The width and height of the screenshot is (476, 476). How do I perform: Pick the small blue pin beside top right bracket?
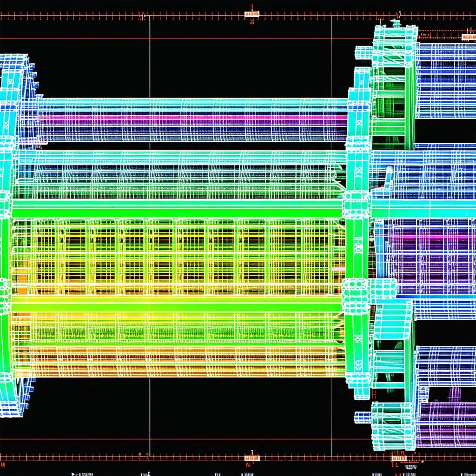pos(364,52)
